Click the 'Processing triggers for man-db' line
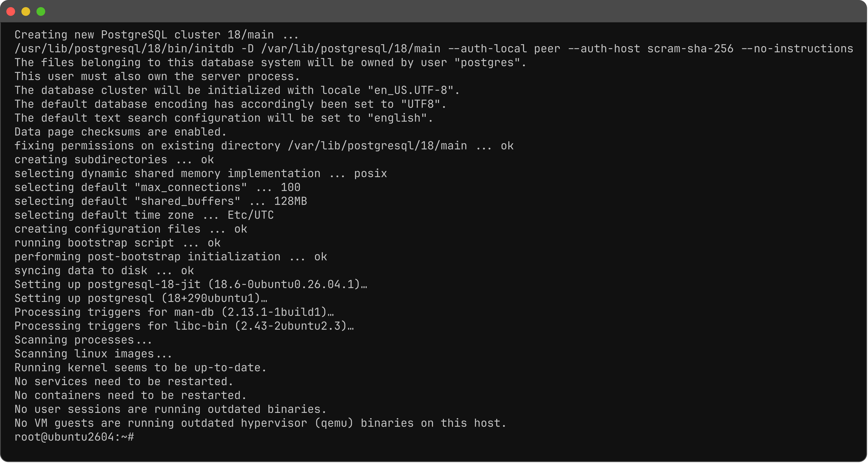868x463 pixels. (174, 312)
